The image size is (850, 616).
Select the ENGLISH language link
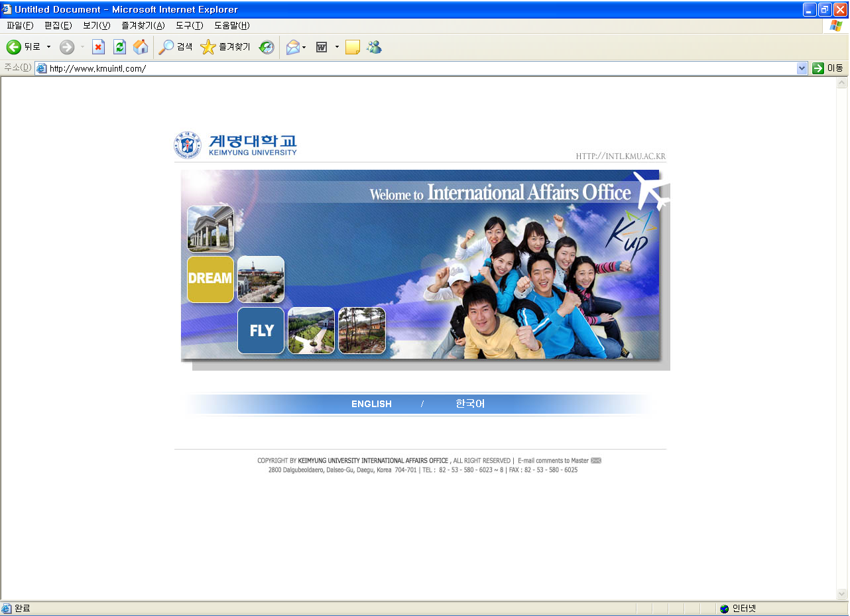click(371, 404)
